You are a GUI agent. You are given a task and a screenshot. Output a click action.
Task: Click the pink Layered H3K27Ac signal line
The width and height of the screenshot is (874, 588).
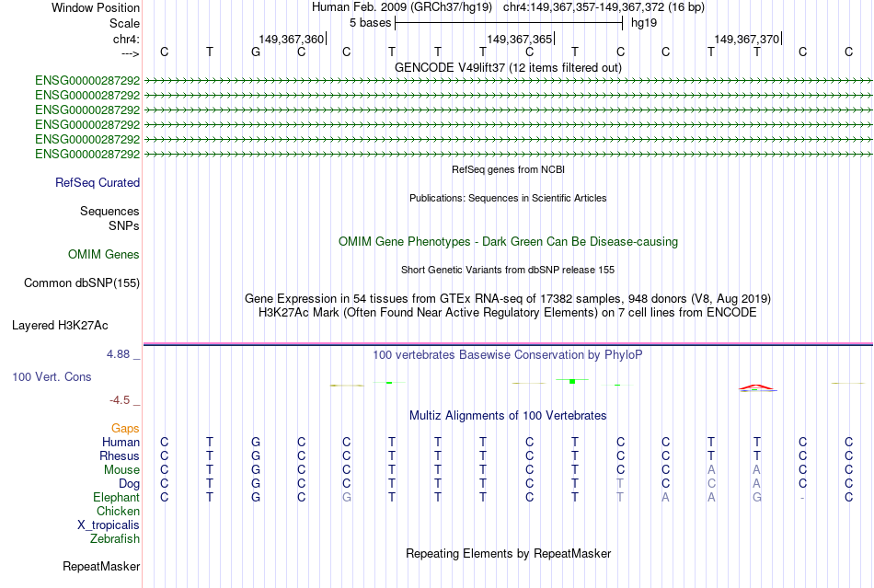point(508,343)
